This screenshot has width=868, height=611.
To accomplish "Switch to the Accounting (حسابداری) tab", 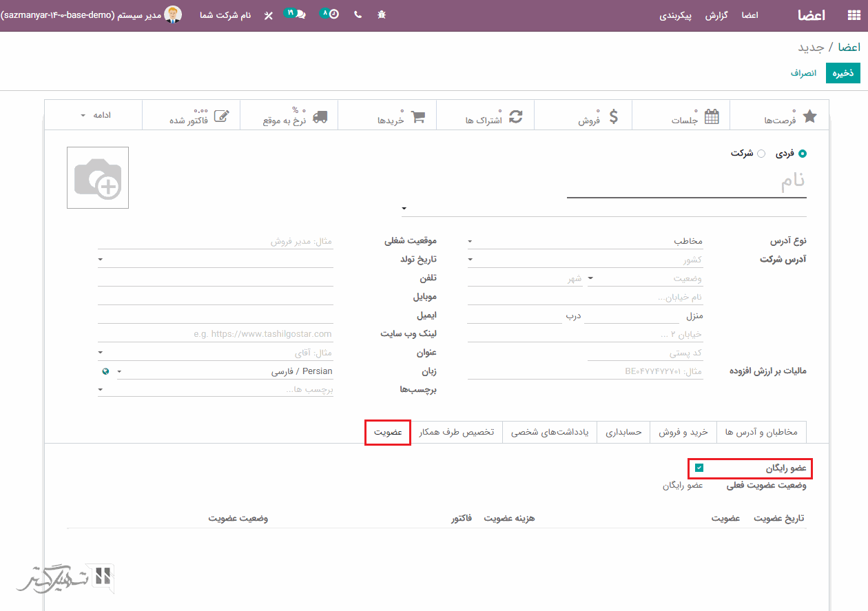I will tap(623, 432).
